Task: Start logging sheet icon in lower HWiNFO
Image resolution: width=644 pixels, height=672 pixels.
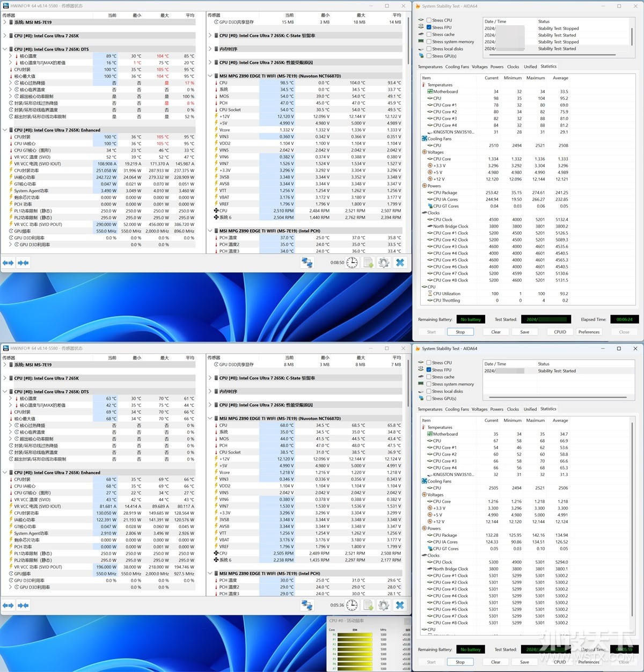Action: [368, 605]
